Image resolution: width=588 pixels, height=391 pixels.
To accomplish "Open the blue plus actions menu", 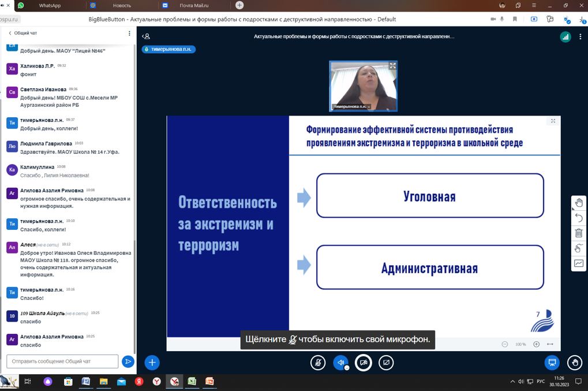I will click(152, 363).
